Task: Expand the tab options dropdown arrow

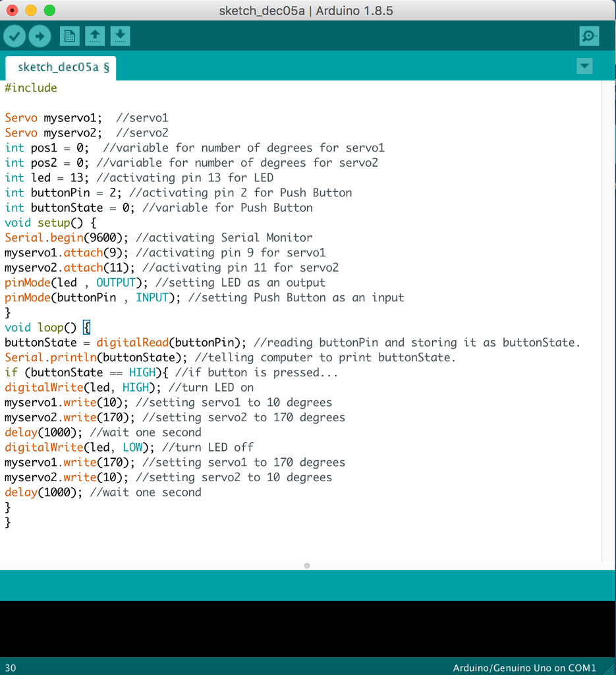Action: click(584, 67)
